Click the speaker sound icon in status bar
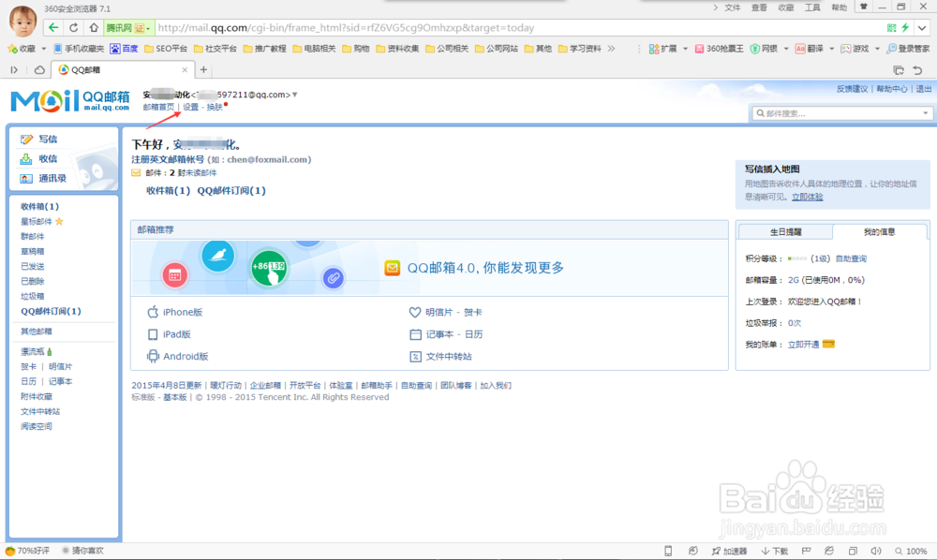Image resolution: width=937 pixels, height=560 pixels. (875, 551)
